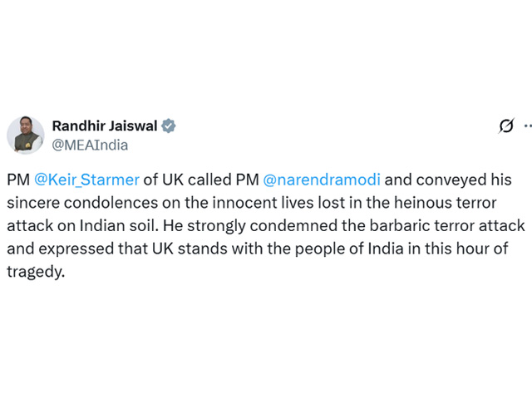
Task: Click 'Indian soil' in the post text
Action: (x=119, y=225)
